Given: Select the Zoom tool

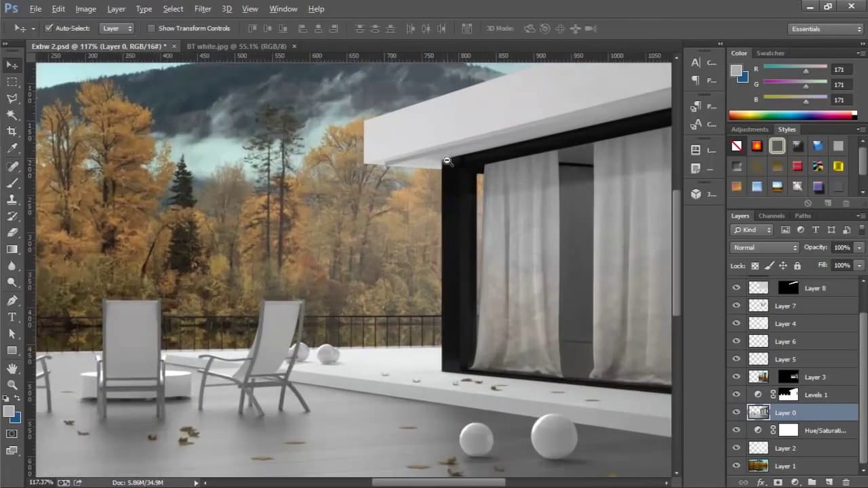Looking at the screenshot, I should point(12,385).
